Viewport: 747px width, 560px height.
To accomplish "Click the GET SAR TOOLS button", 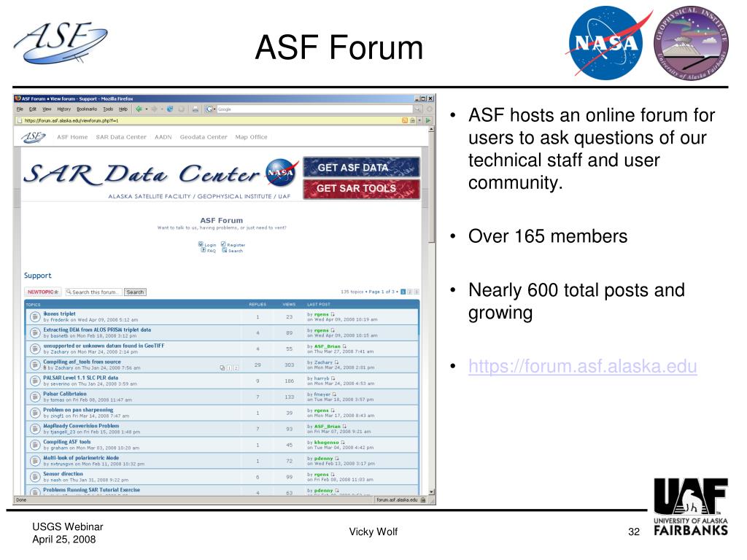I will pyautogui.click(x=361, y=189).
